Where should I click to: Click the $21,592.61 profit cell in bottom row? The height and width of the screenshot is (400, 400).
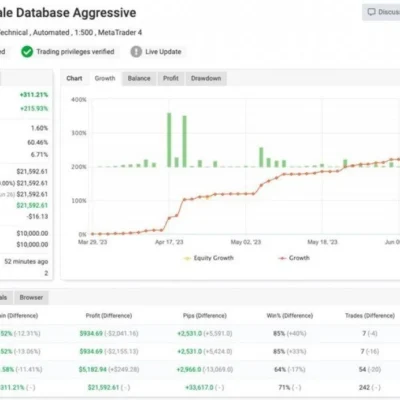[x=104, y=387]
